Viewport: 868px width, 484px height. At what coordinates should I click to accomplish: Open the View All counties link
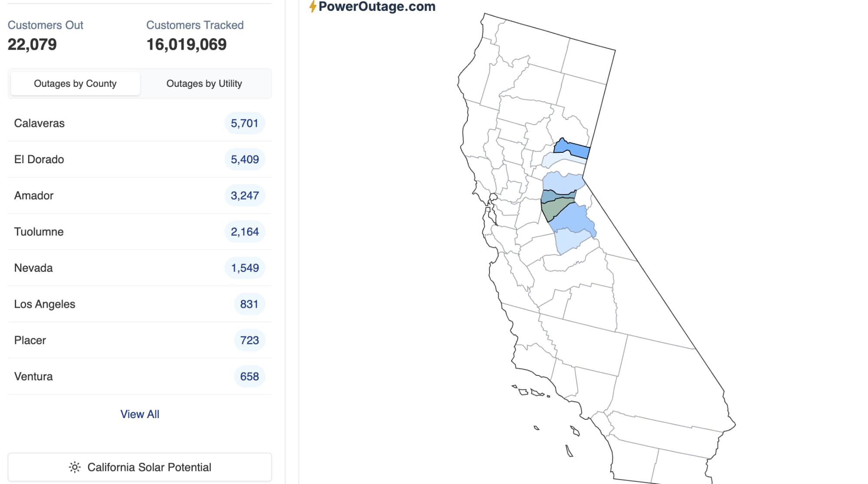coord(140,414)
